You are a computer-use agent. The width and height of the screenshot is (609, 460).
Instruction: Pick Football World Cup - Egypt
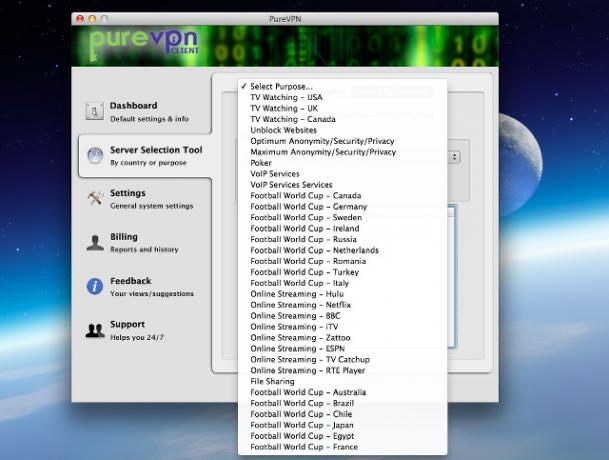(x=343, y=436)
